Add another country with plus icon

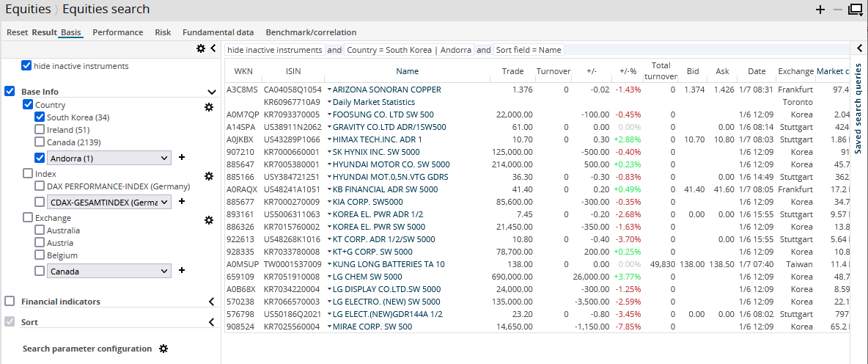(182, 157)
